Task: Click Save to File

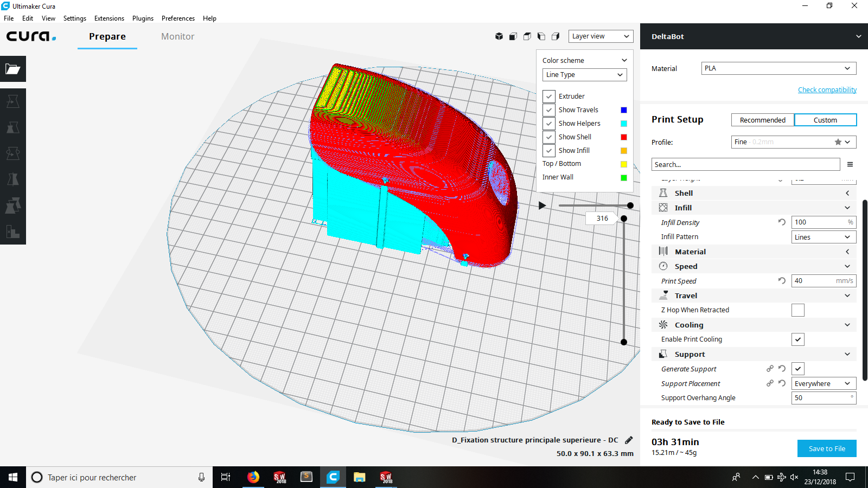Action: (827, 448)
